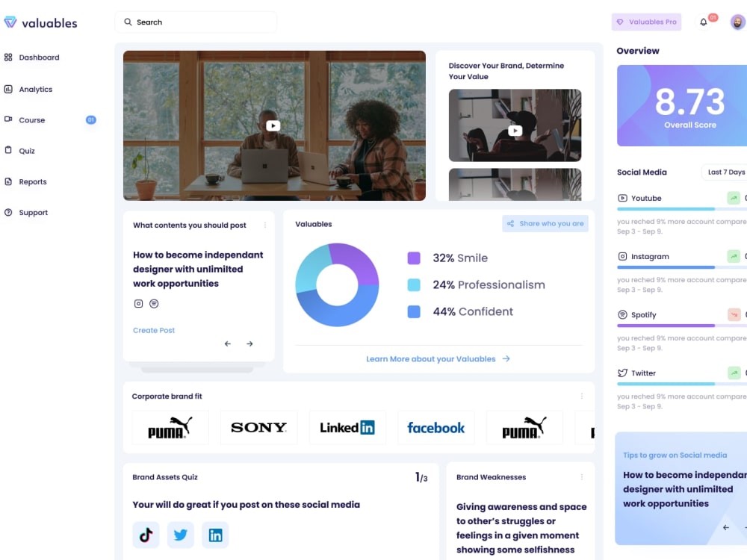Image resolution: width=747 pixels, height=560 pixels.
Task: Play the Discover Your Brand video
Action: 515,131
